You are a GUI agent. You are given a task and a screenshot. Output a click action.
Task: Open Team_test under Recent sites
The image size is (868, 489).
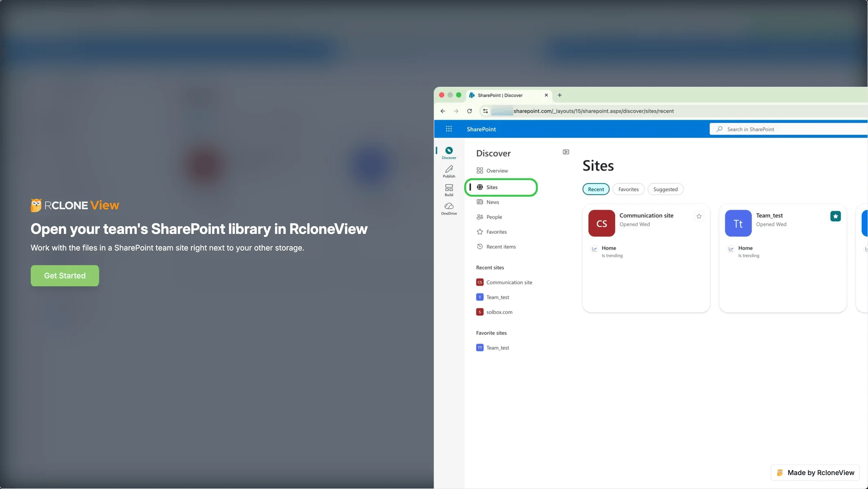pos(493,297)
